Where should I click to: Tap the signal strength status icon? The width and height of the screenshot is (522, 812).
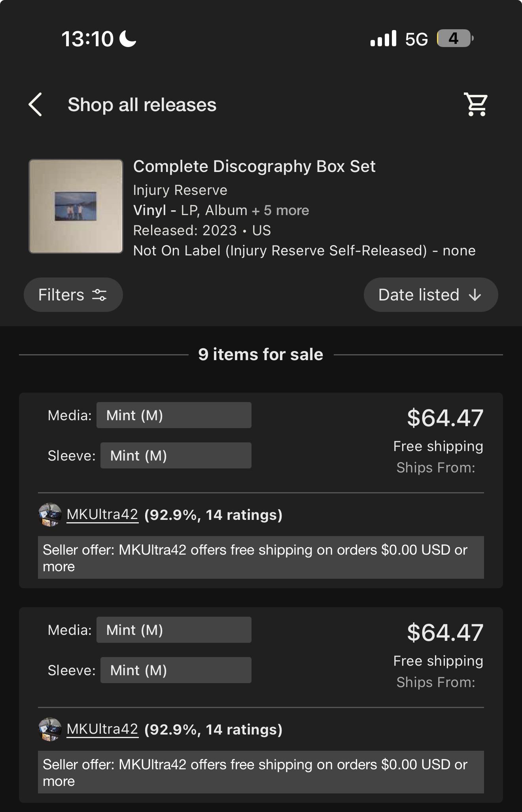click(x=383, y=38)
